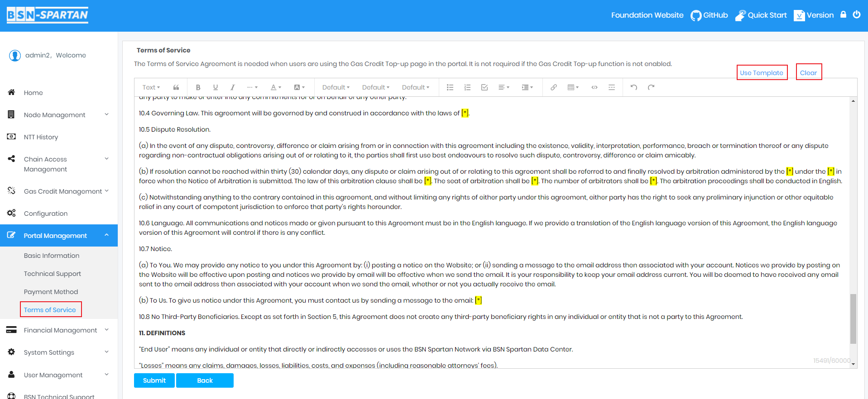868x399 pixels.
Task: Open the Text heading style dropdown
Action: [x=151, y=87]
